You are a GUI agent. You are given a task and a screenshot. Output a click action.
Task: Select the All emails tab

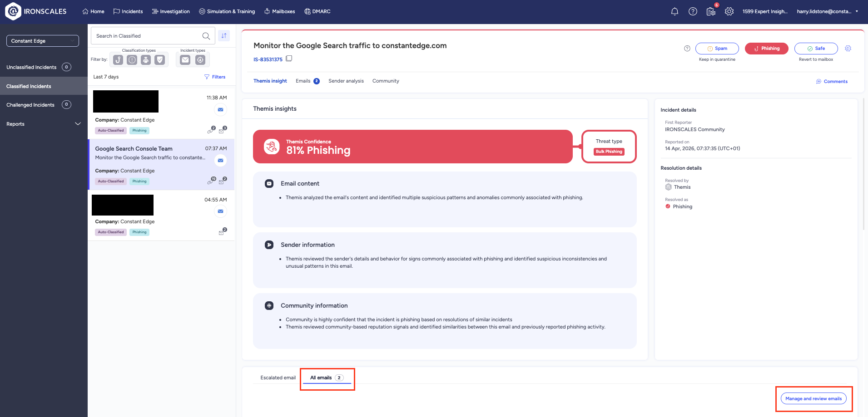pyautogui.click(x=327, y=378)
